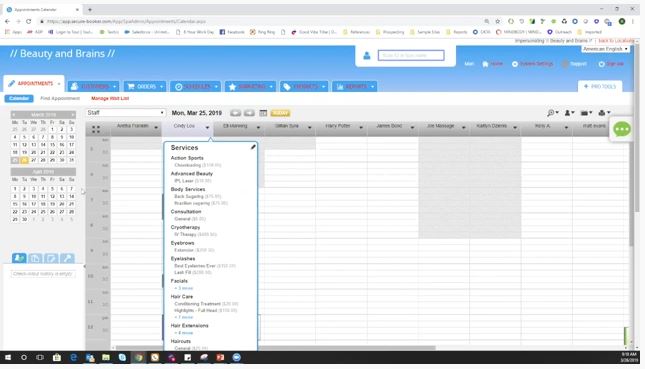Open the American English language dropdown
The width and height of the screenshot is (645, 369).
(x=606, y=49)
